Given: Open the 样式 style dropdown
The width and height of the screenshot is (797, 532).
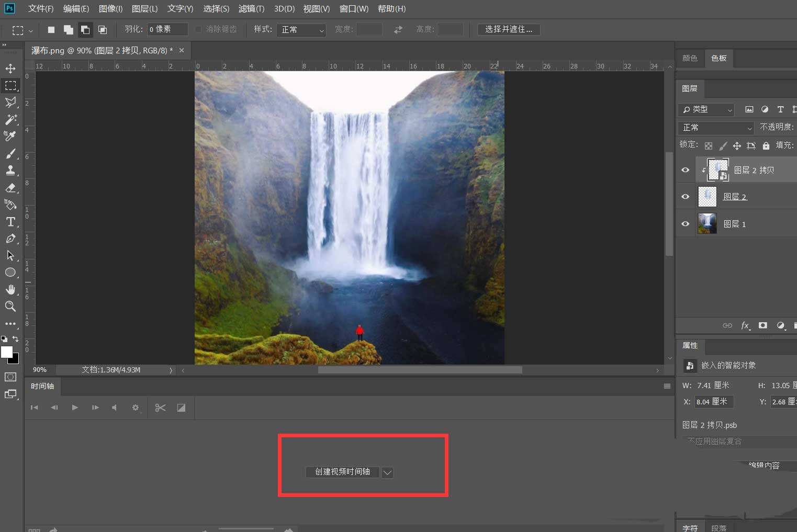Looking at the screenshot, I should click(302, 30).
